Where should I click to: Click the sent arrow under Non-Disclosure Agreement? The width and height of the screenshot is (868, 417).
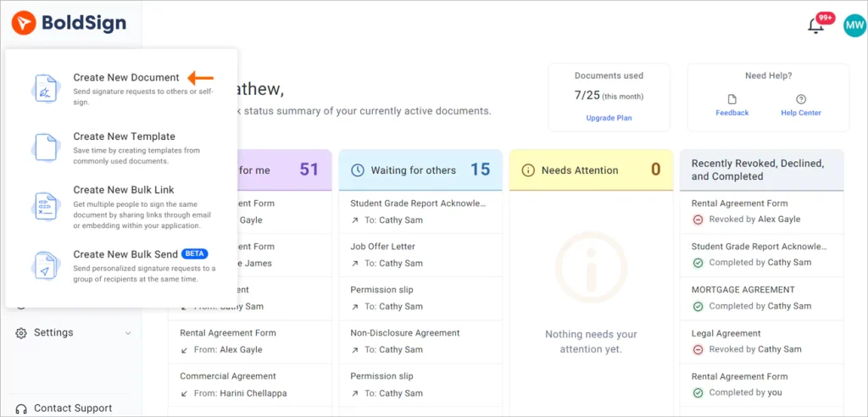354,350
